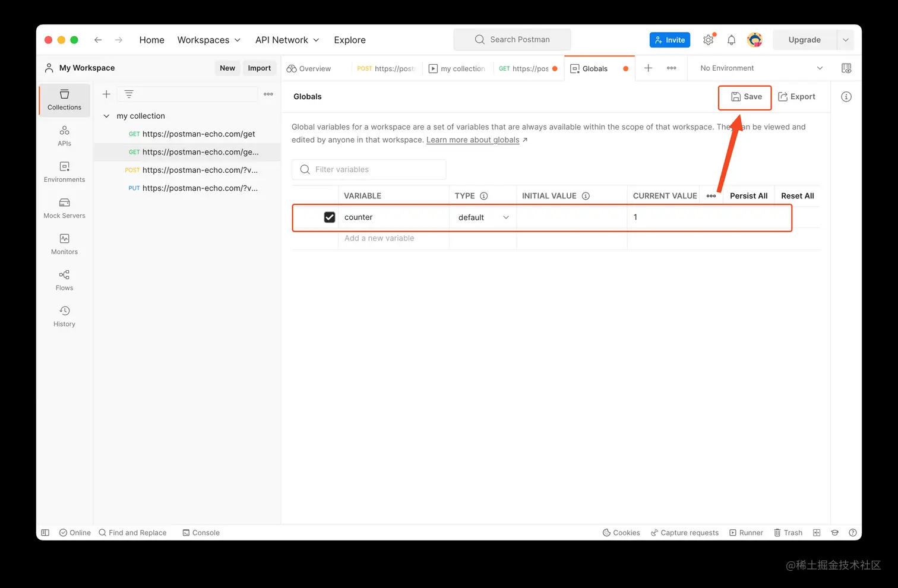This screenshot has height=588, width=898.
Task: Open the APIs sidebar panel
Action: [x=64, y=136]
